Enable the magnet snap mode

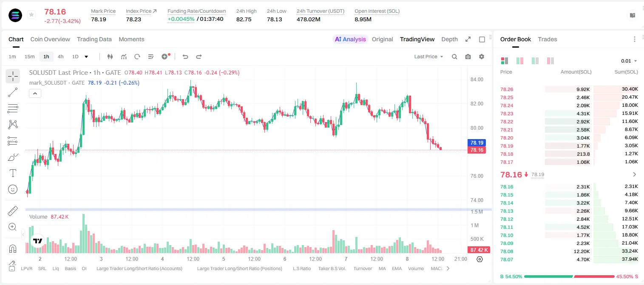pos(13,248)
